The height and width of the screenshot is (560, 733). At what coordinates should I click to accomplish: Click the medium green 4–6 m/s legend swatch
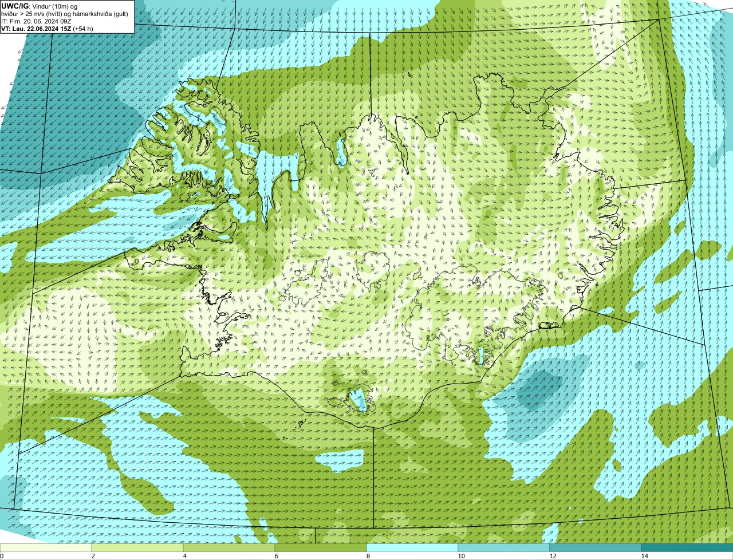230,547
